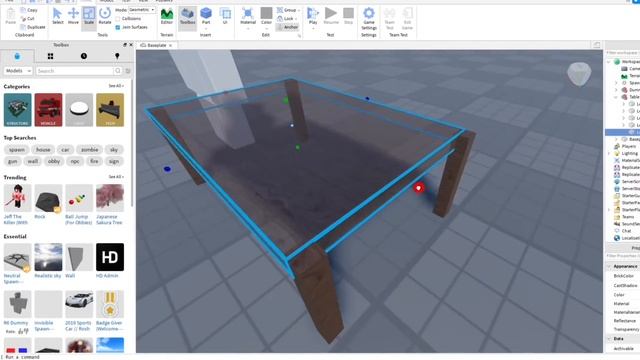Click the view selector cube in viewport
This screenshot has width=640, height=360.
point(579,74)
